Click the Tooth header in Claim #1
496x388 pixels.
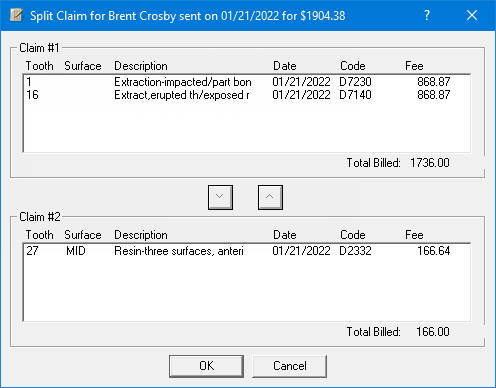click(x=39, y=66)
